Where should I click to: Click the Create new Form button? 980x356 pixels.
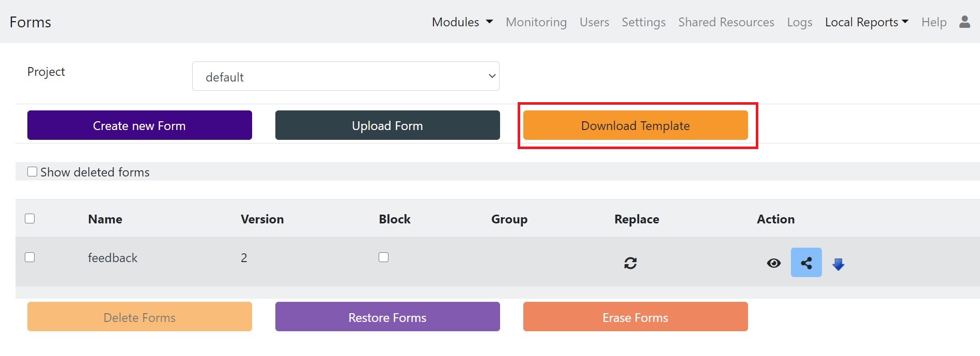139,125
